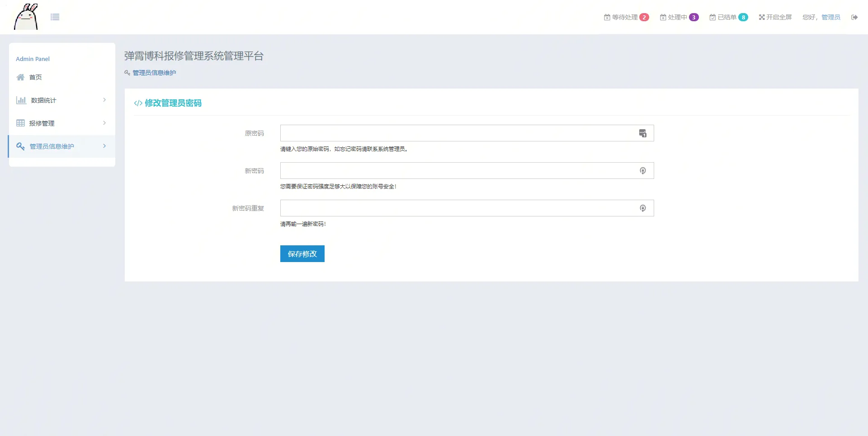
Task: Expand the 数据统计 menu chevron
Action: click(x=104, y=100)
